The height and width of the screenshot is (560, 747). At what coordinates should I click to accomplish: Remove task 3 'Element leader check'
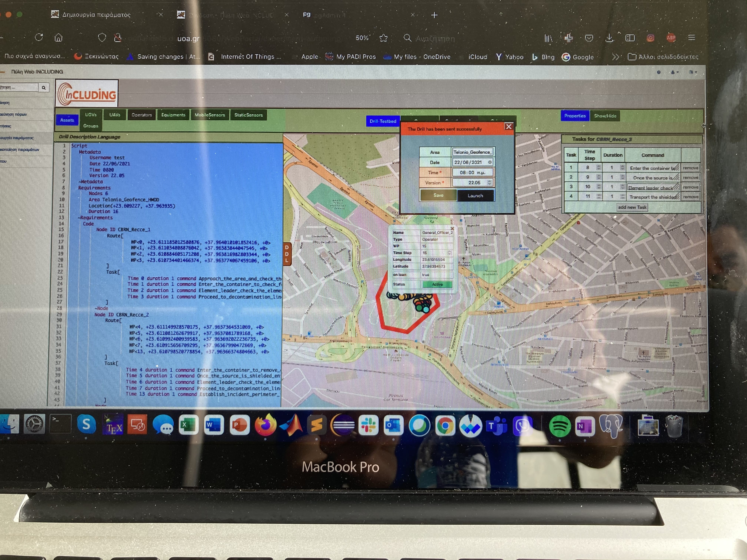pos(690,187)
